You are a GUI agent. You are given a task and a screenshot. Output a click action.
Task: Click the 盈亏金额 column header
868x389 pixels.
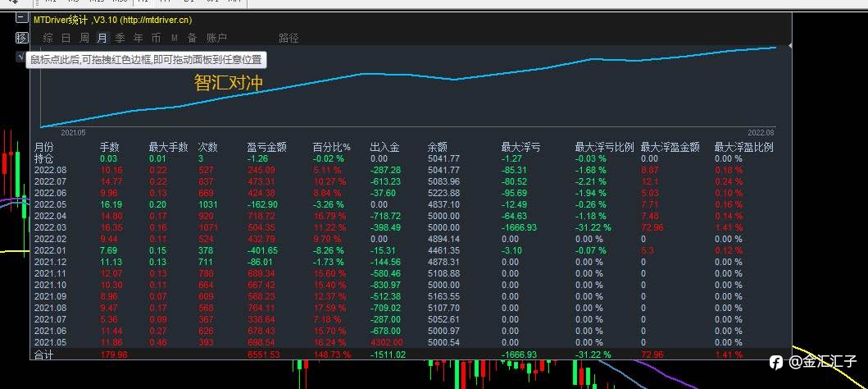(x=267, y=148)
